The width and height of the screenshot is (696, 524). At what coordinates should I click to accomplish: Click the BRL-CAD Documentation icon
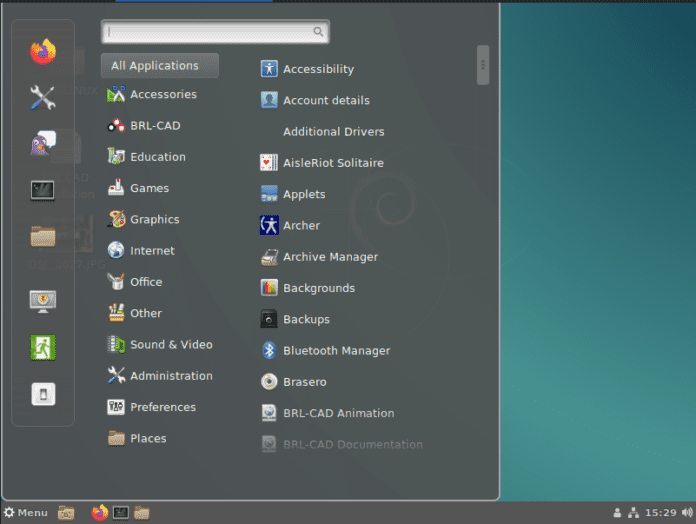(269, 444)
